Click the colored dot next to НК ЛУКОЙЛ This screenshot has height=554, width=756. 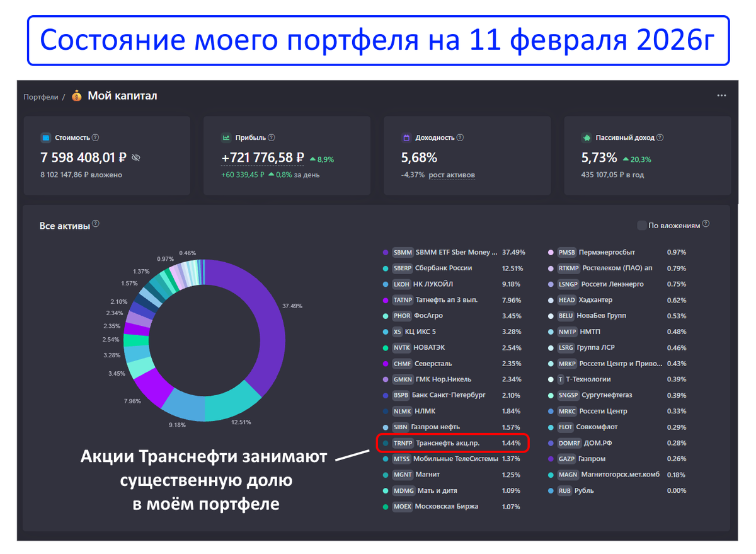(384, 284)
